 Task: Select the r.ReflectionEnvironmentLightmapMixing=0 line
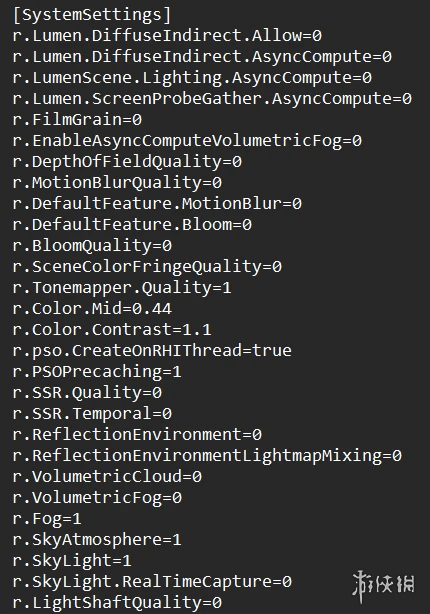207,456
